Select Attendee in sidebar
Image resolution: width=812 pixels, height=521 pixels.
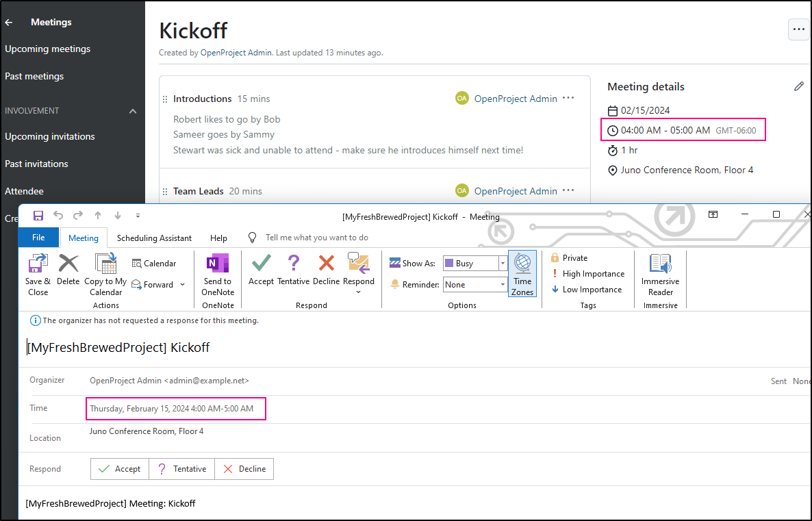[25, 191]
